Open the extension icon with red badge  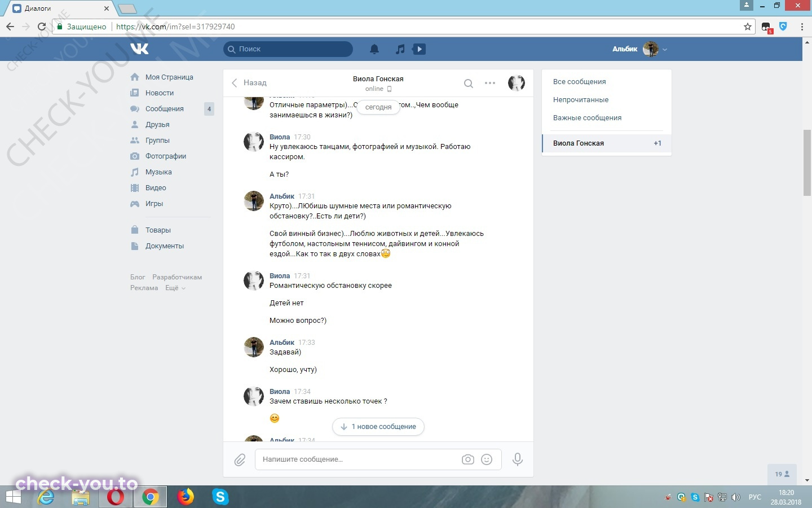pyautogui.click(x=767, y=27)
